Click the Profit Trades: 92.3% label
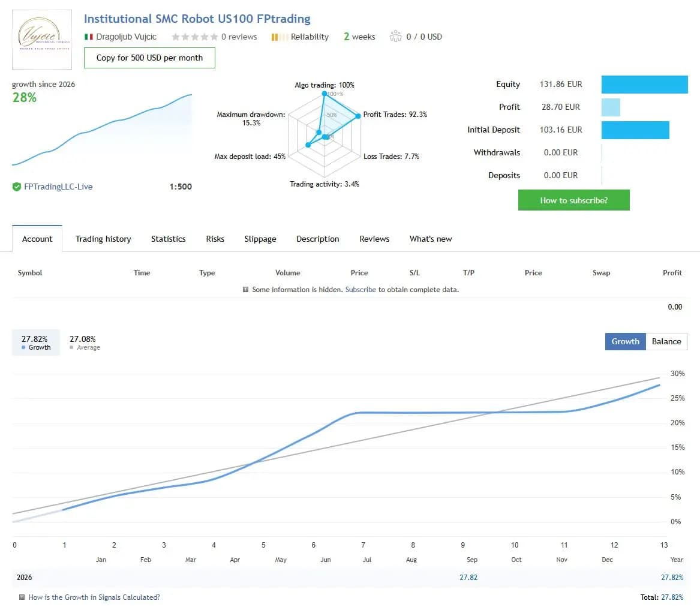Viewport: 700px width, 616px height. [x=395, y=115]
